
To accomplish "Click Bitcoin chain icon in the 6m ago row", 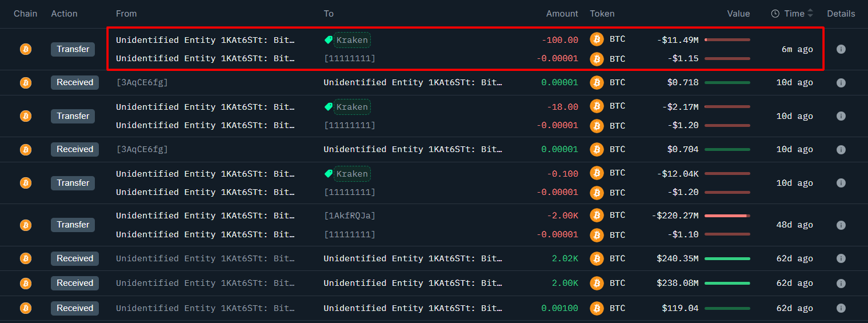I will [x=26, y=49].
